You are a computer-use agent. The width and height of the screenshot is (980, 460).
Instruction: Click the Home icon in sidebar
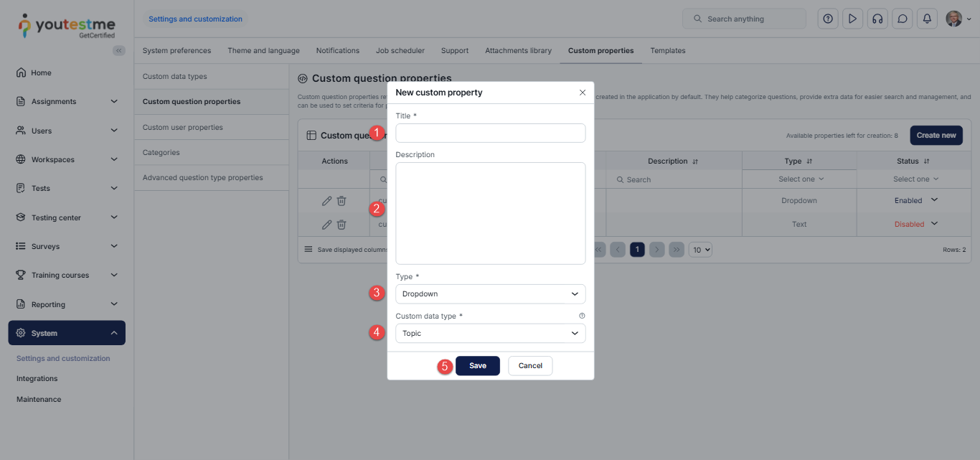21,72
